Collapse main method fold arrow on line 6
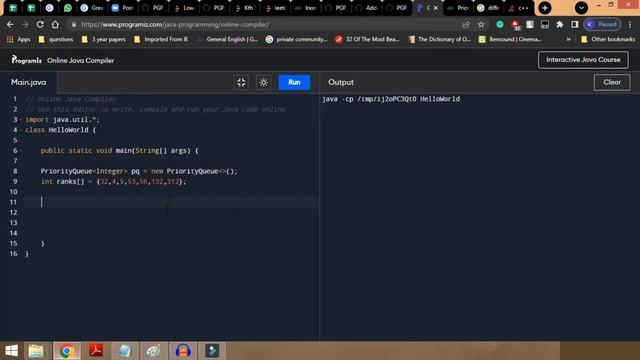Screen dimensions: 640x360 [21, 151]
